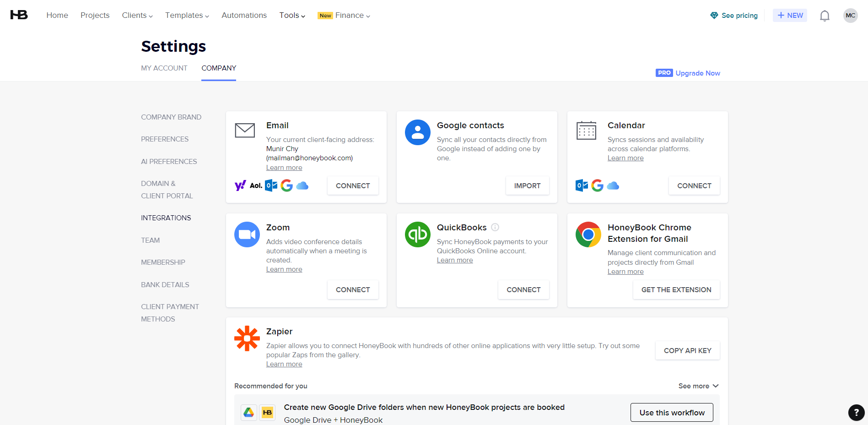Expand the Finance dropdown
Screen dimensions: 868x425
(350, 15)
